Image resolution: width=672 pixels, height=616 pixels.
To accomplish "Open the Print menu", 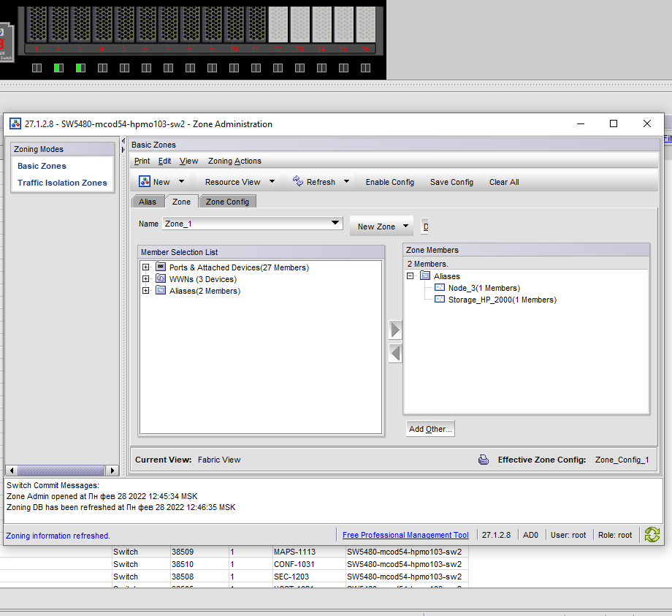I will (x=142, y=161).
